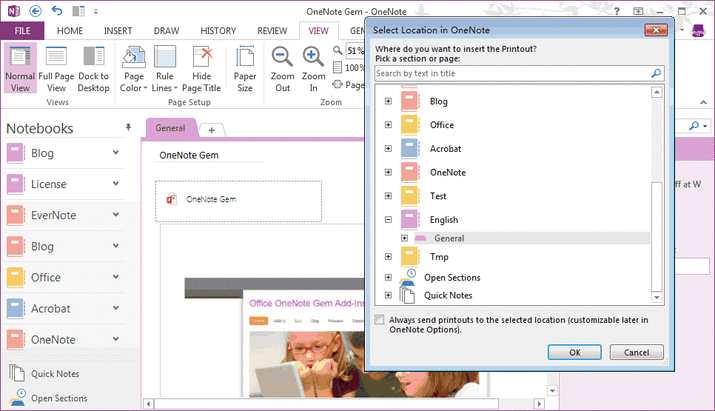Open the FILE tab
The width and height of the screenshot is (715, 411).
point(22,31)
